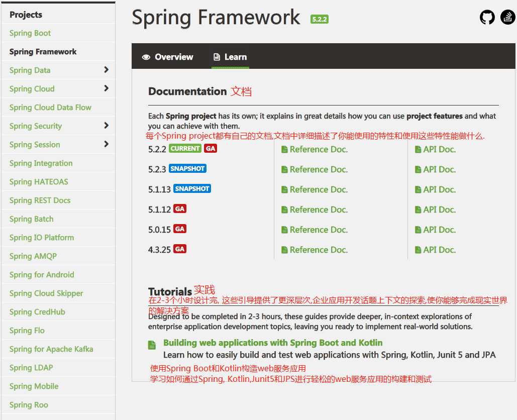Open the Stack Overflow icon
The height and width of the screenshot is (420, 517).
coord(508,17)
